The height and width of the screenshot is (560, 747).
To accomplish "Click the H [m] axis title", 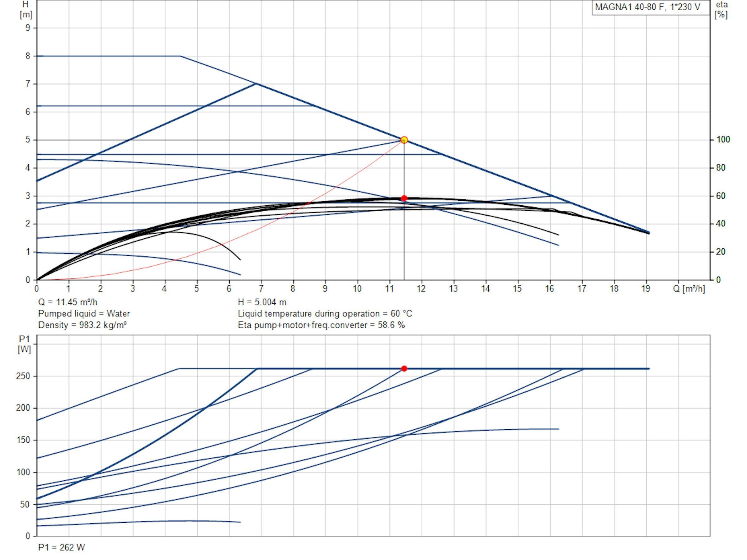I will (26, 9).
